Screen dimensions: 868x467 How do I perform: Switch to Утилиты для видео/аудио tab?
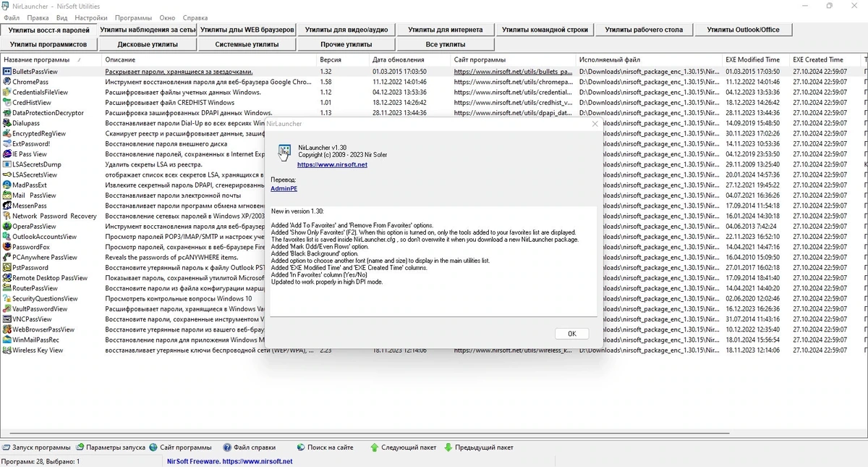[x=346, y=30]
